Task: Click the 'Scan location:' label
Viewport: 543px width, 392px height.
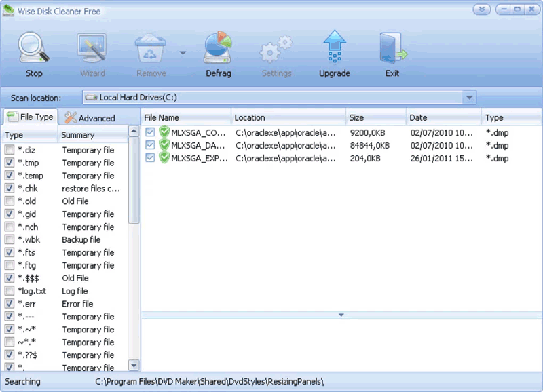Action: tap(36, 98)
